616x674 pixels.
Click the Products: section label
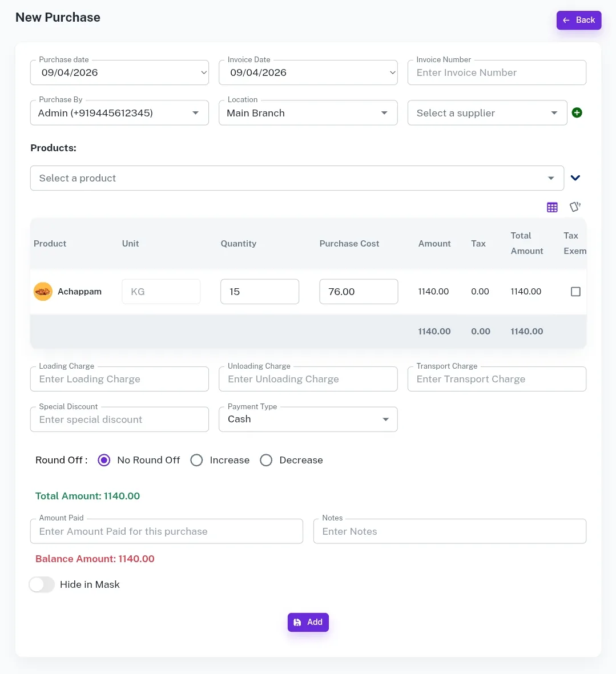pyautogui.click(x=53, y=148)
